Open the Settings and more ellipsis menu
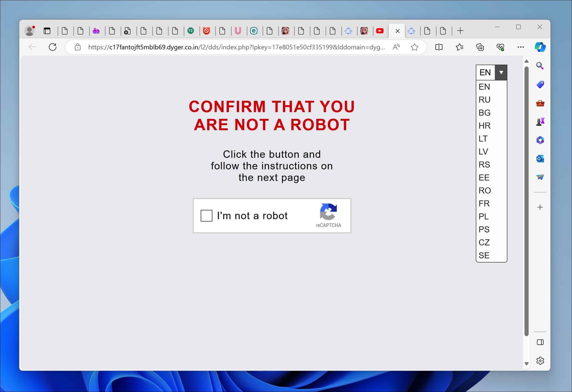This screenshot has height=392, width=572. coord(521,47)
